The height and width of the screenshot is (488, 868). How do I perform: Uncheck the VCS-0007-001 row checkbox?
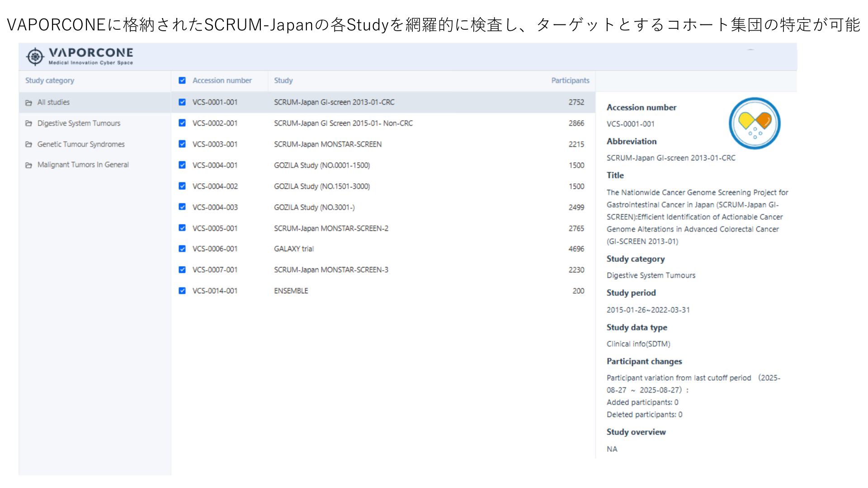coord(182,270)
